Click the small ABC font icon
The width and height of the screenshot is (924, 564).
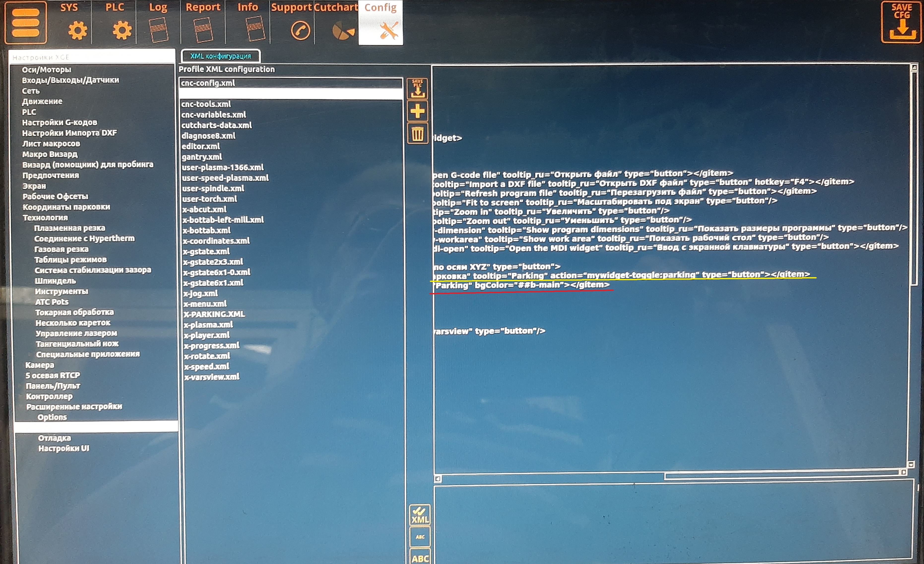420,537
